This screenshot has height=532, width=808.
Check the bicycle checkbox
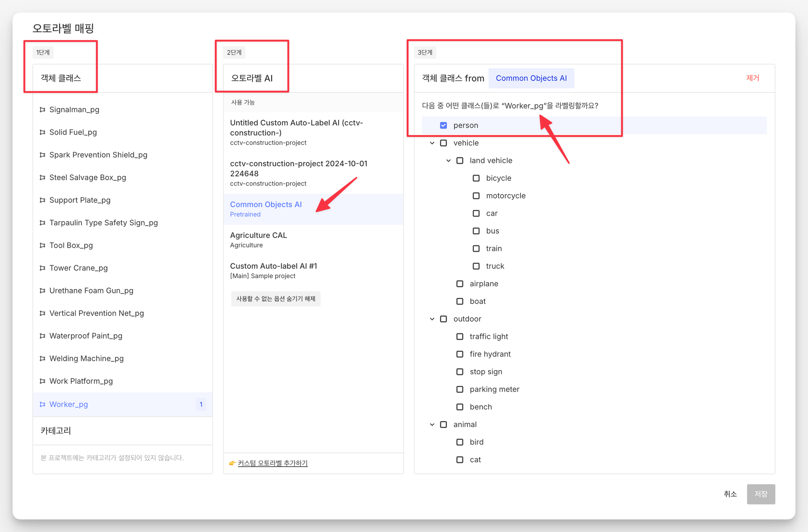(x=476, y=178)
